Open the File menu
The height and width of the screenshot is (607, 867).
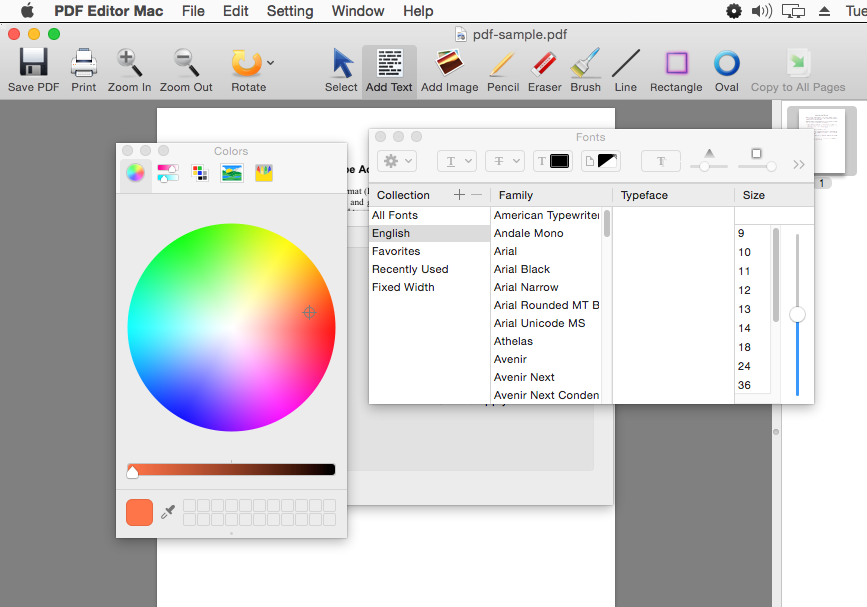(193, 11)
